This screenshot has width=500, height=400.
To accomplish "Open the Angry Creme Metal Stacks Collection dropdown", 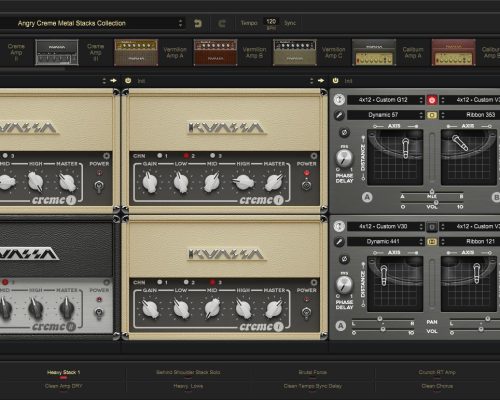I will pos(93,23).
